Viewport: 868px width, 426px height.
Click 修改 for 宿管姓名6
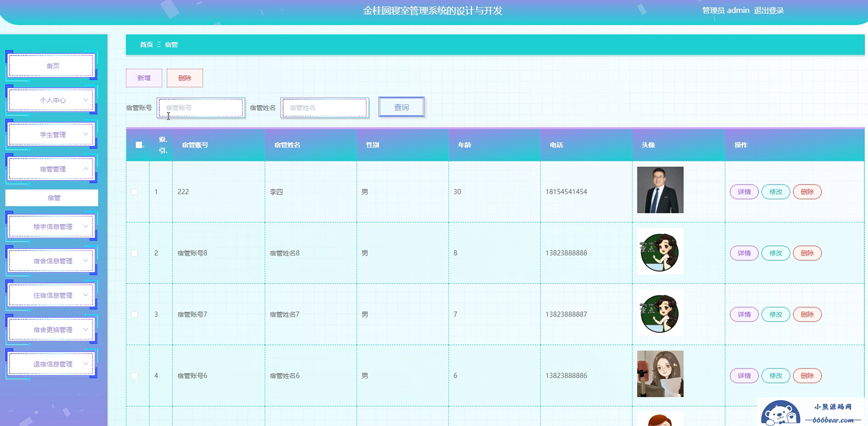(776, 376)
